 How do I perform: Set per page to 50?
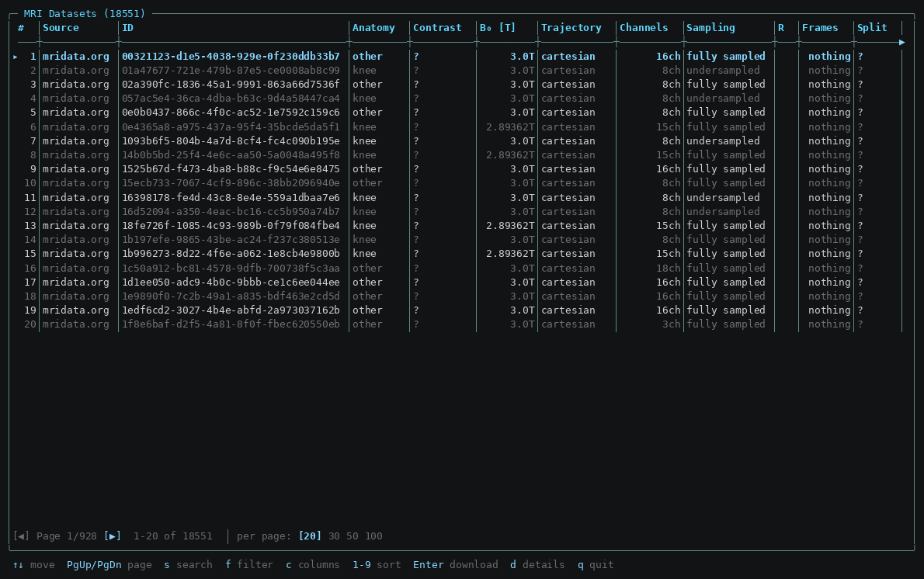tap(353, 536)
